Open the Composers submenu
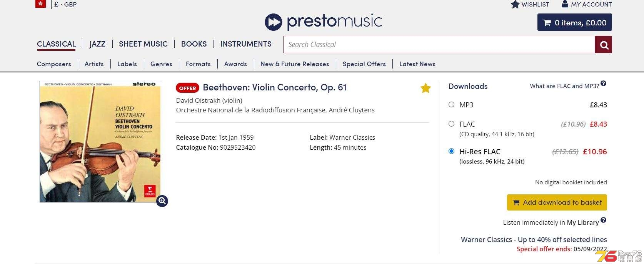This screenshot has width=644, height=264. (54, 64)
